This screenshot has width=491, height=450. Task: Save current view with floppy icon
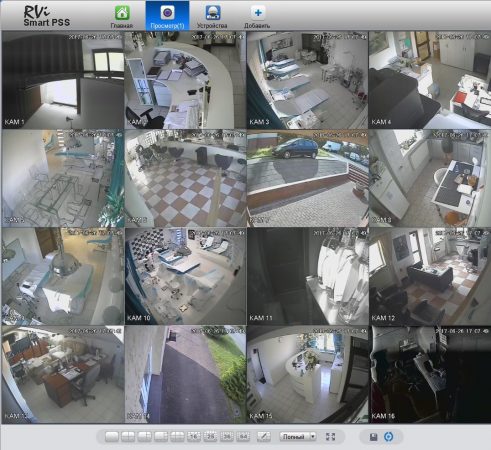point(373,437)
